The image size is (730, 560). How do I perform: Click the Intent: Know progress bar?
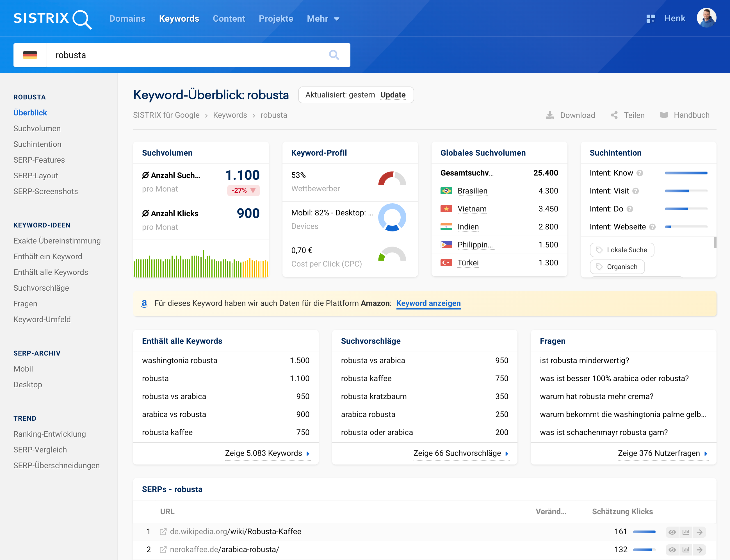686,173
